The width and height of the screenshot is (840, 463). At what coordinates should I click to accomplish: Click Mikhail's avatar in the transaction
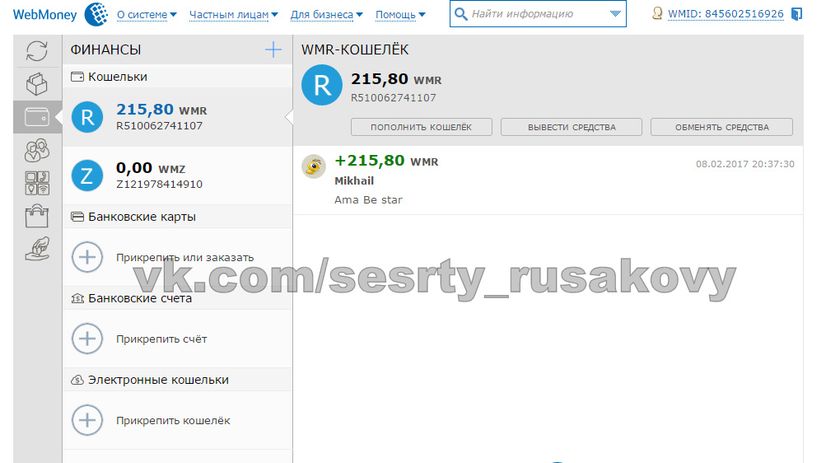tap(313, 167)
